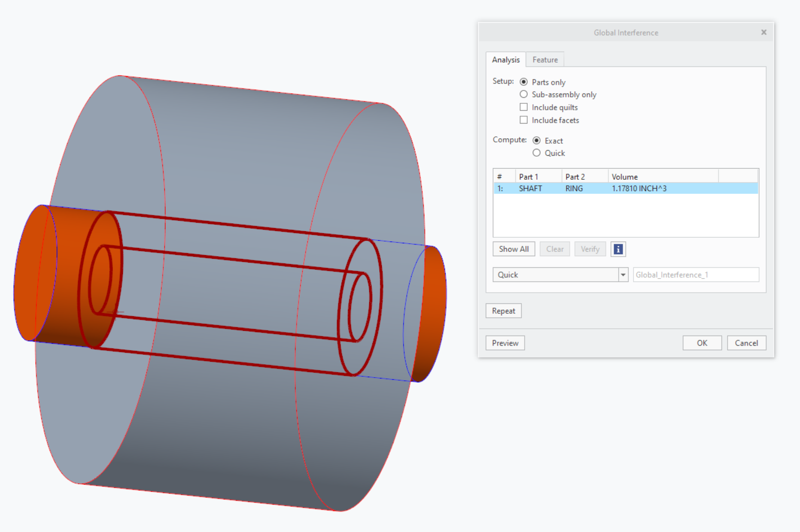The image size is (800, 532).
Task: Select the Sub-assembly only setup option
Action: pyautogui.click(x=524, y=94)
